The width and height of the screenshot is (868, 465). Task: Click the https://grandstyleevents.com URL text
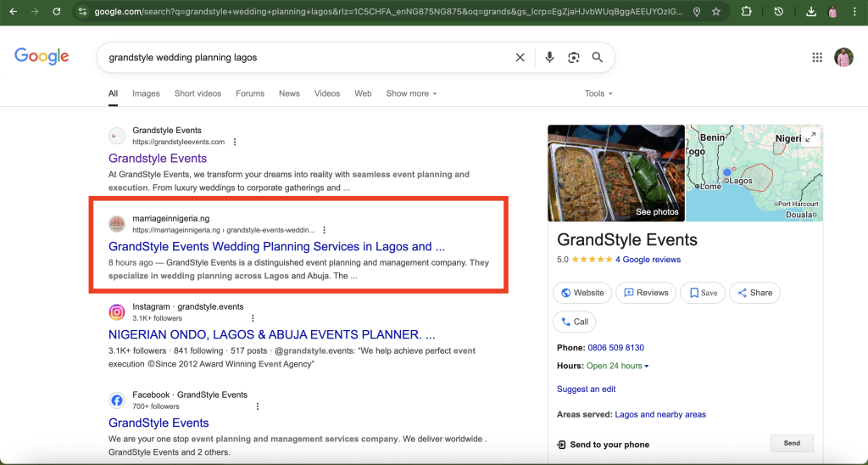tap(178, 142)
